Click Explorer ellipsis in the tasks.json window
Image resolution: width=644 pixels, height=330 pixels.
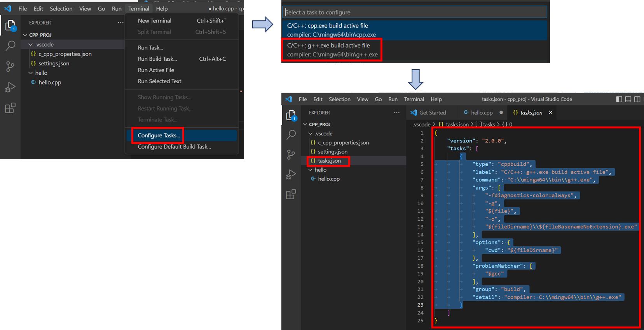(x=396, y=112)
